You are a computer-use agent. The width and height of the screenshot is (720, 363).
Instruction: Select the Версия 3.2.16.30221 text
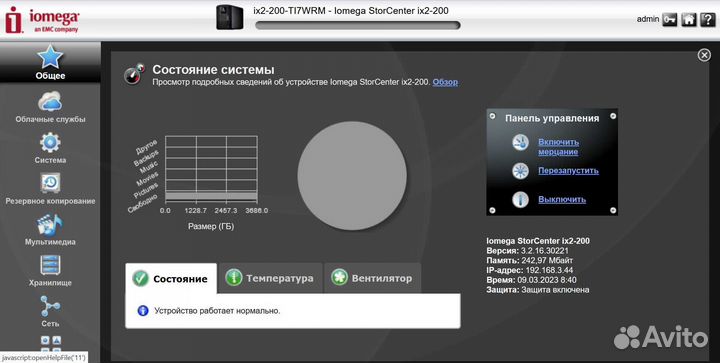tap(527, 251)
